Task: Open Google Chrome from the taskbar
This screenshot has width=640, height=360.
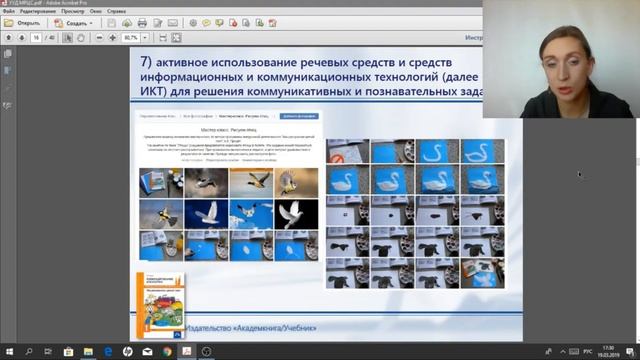Action: pyautogui.click(x=167, y=351)
